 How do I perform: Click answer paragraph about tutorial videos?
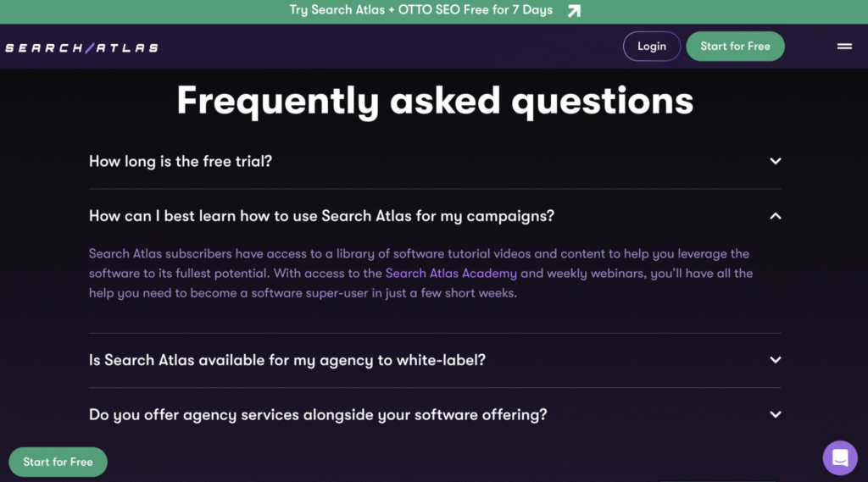click(420, 274)
